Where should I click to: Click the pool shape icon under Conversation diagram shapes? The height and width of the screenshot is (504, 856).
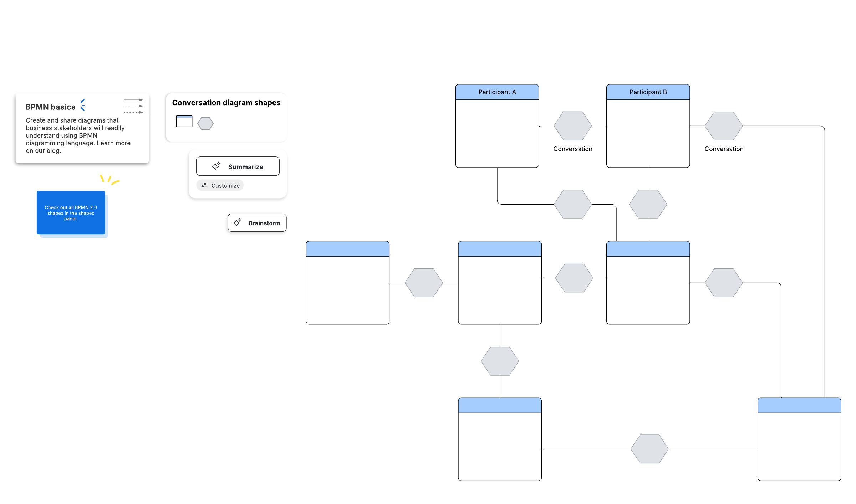(184, 121)
